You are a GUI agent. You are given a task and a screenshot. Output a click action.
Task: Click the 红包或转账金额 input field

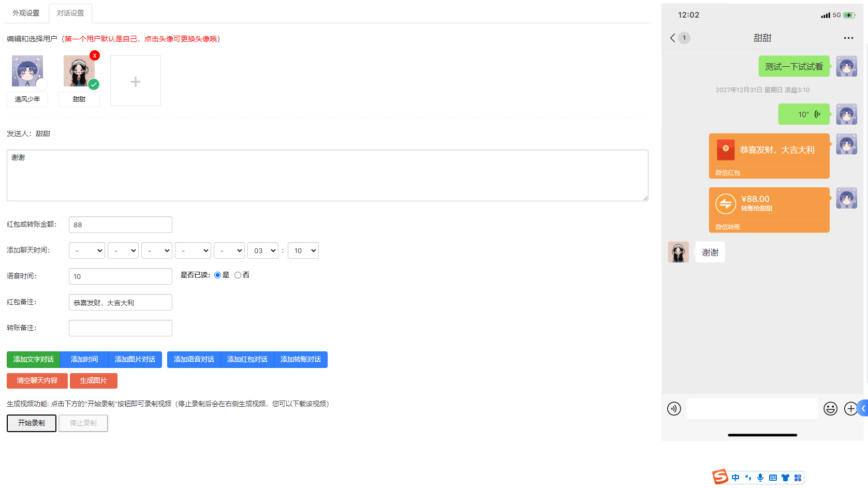[121, 225]
